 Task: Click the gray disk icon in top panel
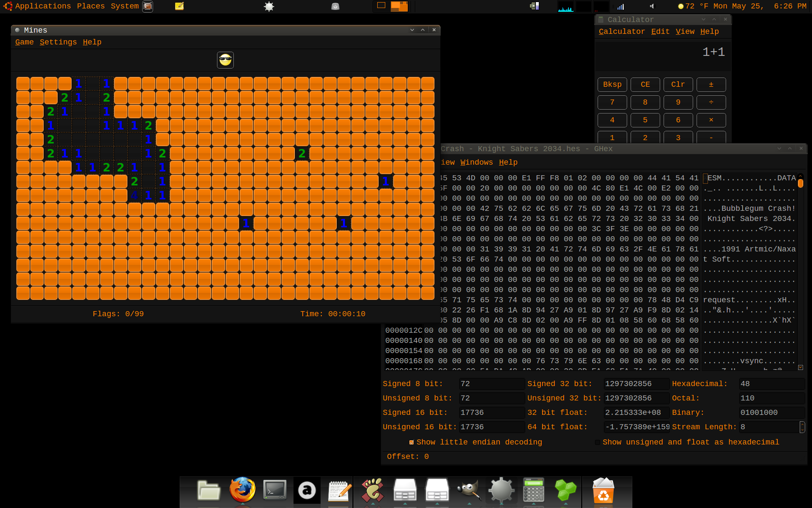335,6
